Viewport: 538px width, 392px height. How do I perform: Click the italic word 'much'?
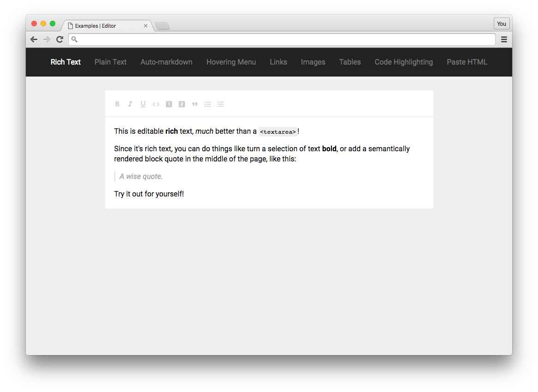coord(204,131)
